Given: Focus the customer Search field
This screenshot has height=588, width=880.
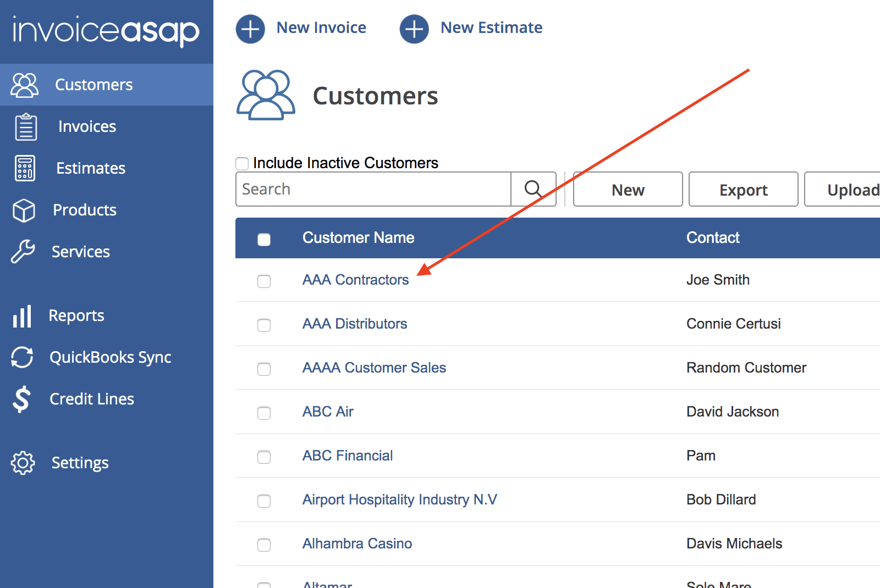Looking at the screenshot, I should 373,189.
